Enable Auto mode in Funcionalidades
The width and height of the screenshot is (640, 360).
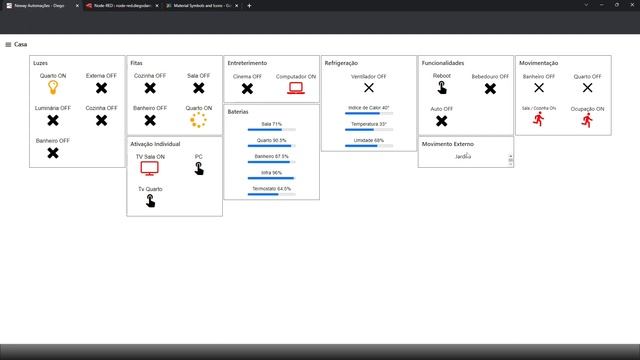442,121
